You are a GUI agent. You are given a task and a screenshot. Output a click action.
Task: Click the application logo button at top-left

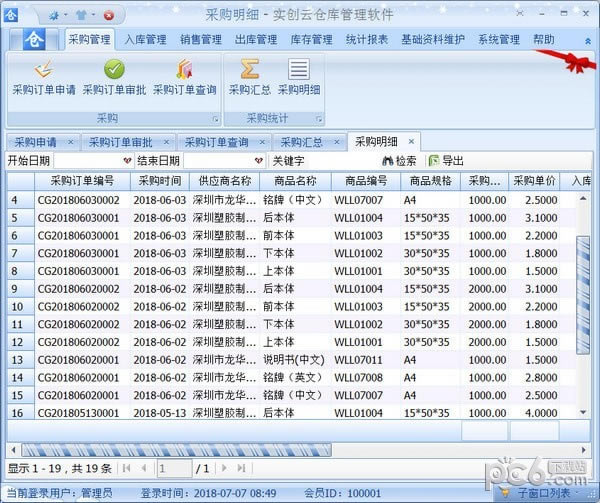pyautogui.click(x=34, y=40)
